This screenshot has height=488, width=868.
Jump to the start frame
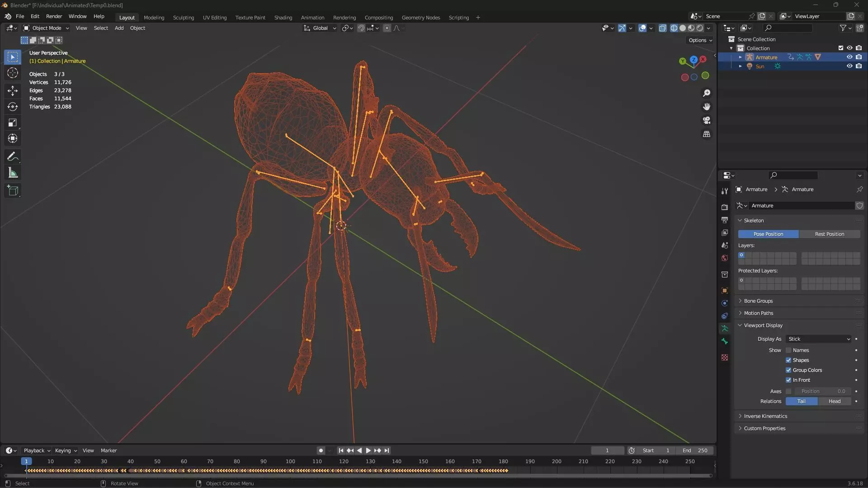point(341,450)
